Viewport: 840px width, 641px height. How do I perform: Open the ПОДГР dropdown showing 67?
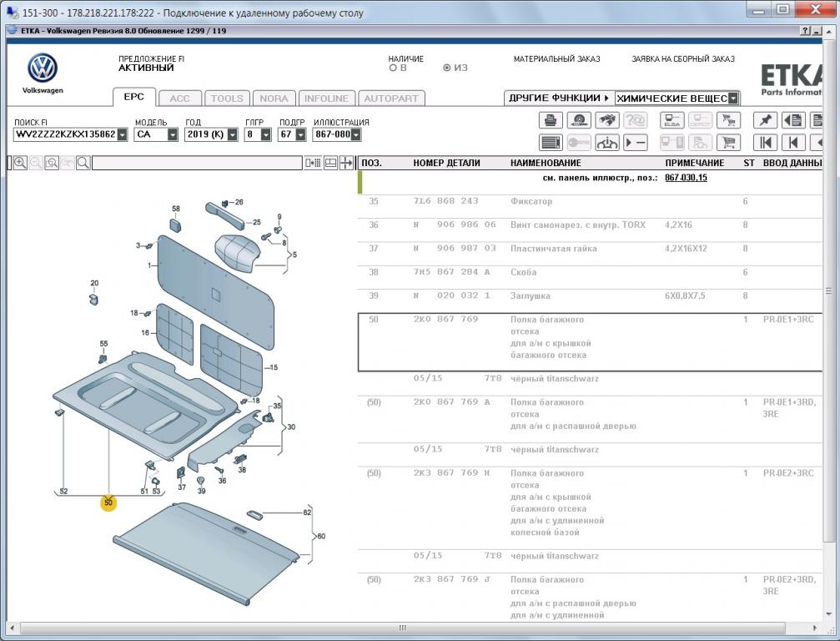coord(301,134)
